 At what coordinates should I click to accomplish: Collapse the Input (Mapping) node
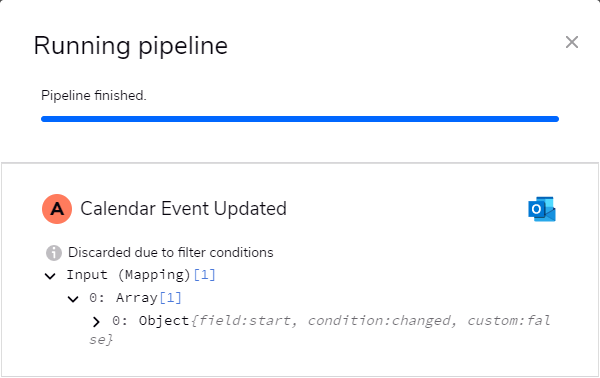50,276
